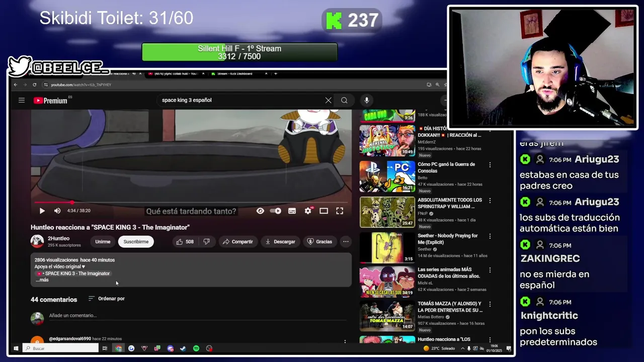Open Spotify from the taskbar
Screen dimensions: 644x362
pyautogui.click(x=196, y=348)
